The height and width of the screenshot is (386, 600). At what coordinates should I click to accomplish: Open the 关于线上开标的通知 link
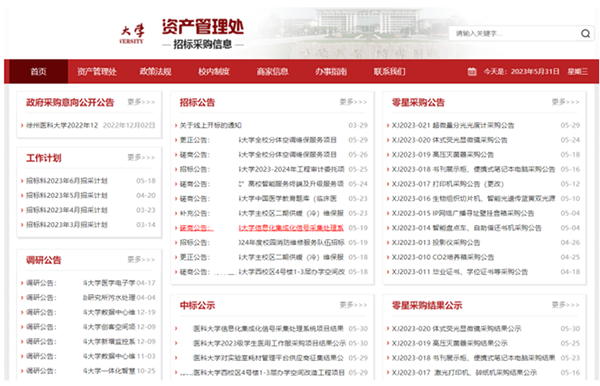pos(210,125)
